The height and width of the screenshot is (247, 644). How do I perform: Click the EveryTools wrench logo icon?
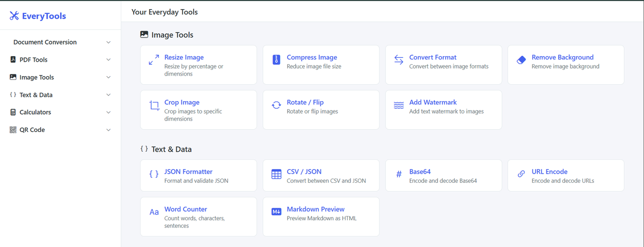[x=14, y=16]
